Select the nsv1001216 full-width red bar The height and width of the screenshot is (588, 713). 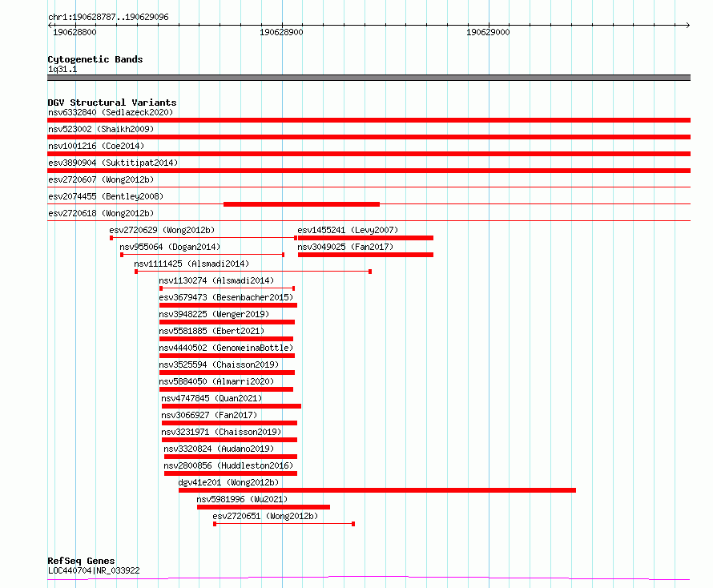[x=369, y=154]
